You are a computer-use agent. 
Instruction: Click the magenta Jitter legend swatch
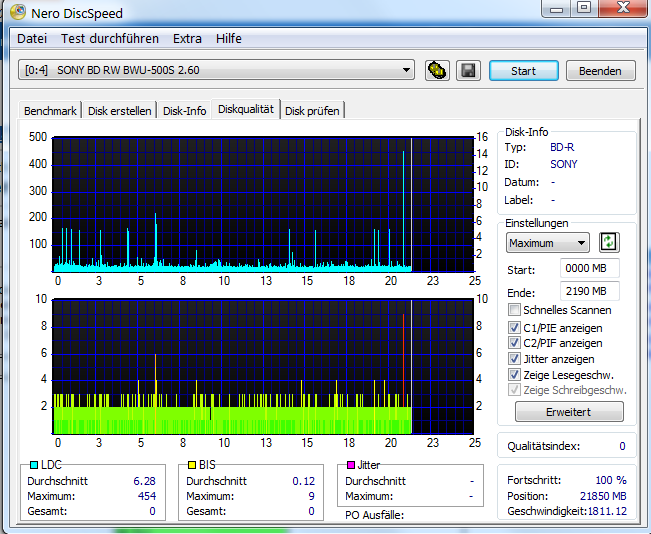coord(351,465)
